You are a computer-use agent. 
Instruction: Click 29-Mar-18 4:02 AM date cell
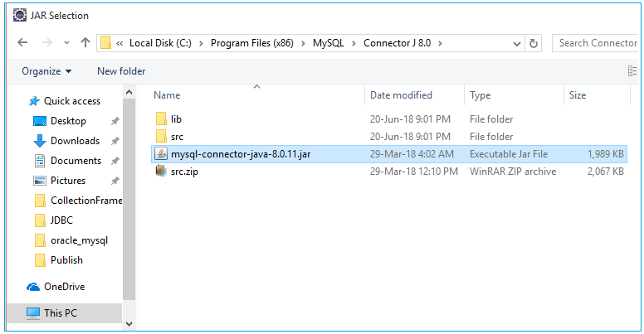pos(412,154)
